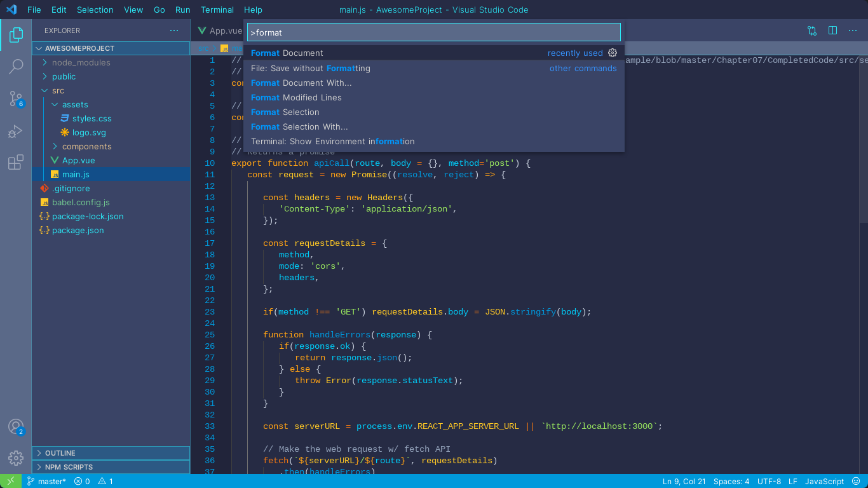Open babel.config.js file
This screenshot has width=868, height=488.
click(111, 202)
